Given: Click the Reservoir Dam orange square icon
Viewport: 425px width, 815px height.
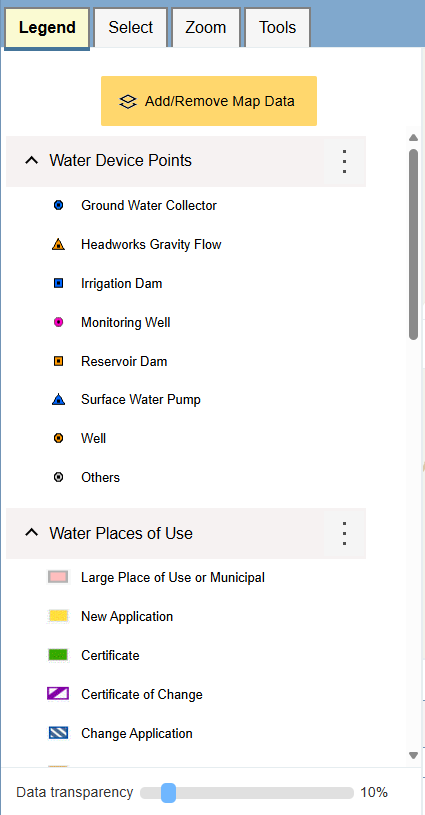Looking at the screenshot, I should [58, 361].
